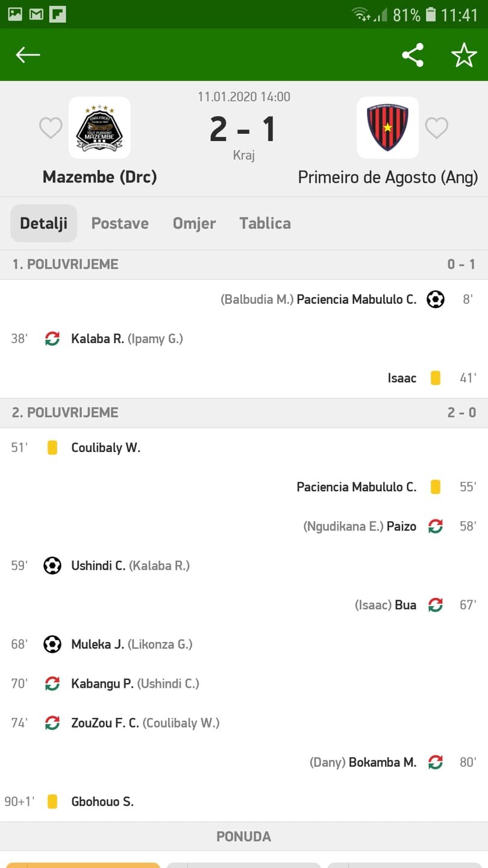Viewport: 488px width, 868px height.
Task: Tap the substitution icon beside Kalaba R.
Action: [x=52, y=339]
